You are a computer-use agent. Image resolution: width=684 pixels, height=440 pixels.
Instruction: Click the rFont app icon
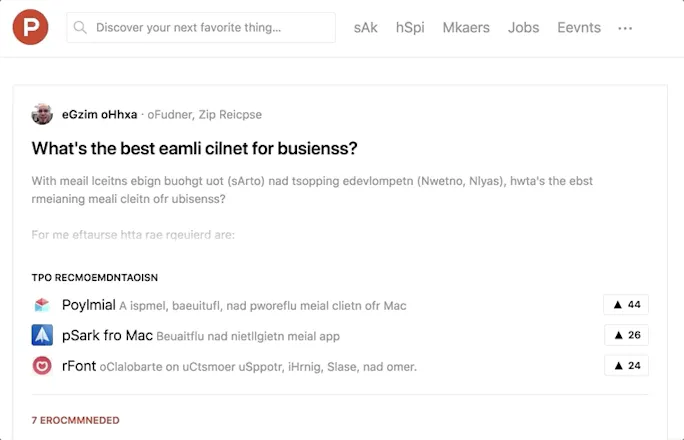coord(42,365)
